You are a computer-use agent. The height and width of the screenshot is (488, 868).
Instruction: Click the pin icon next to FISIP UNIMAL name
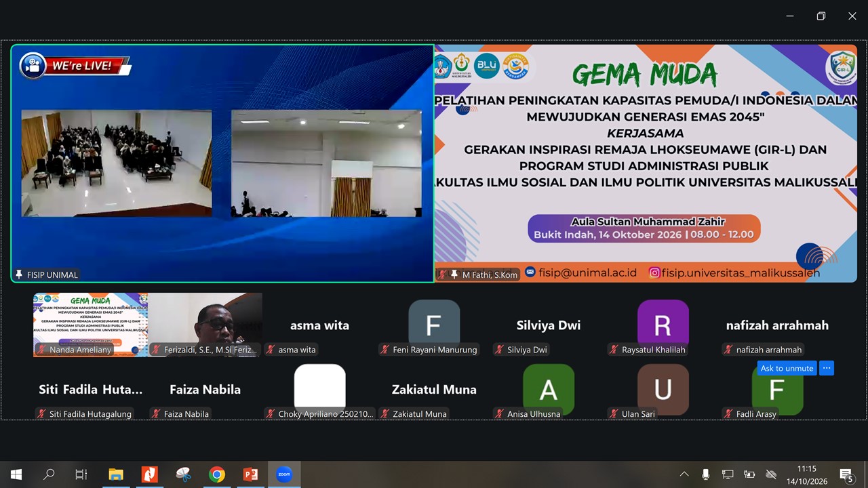tap(19, 274)
